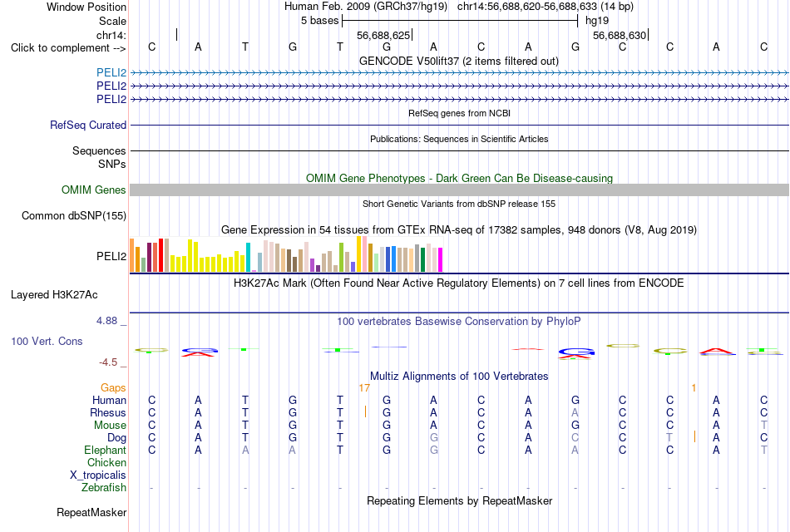Click the PELI2 GTEx expression label
Viewport: 790px width, 532px height.
[x=111, y=256]
